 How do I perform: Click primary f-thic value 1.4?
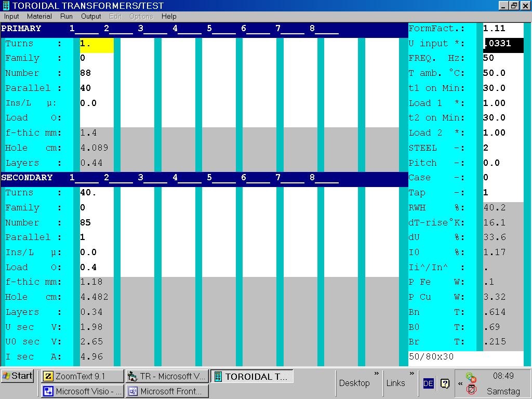coord(88,132)
